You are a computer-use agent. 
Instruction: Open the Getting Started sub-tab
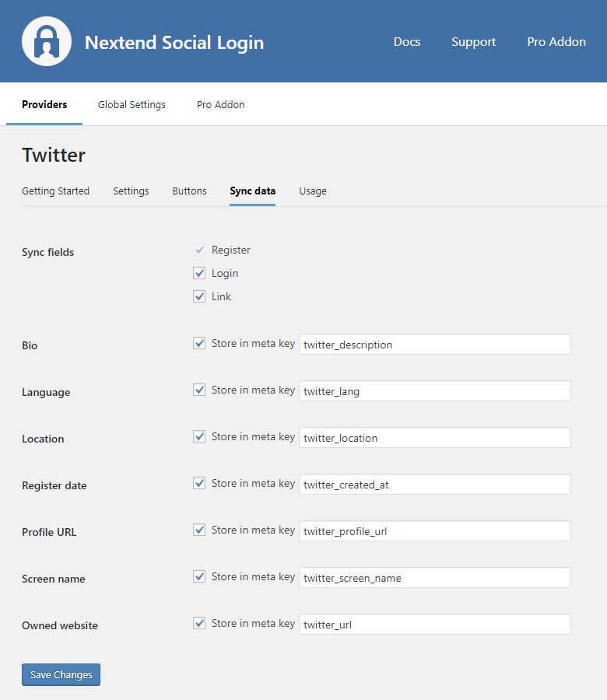(55, 191)
